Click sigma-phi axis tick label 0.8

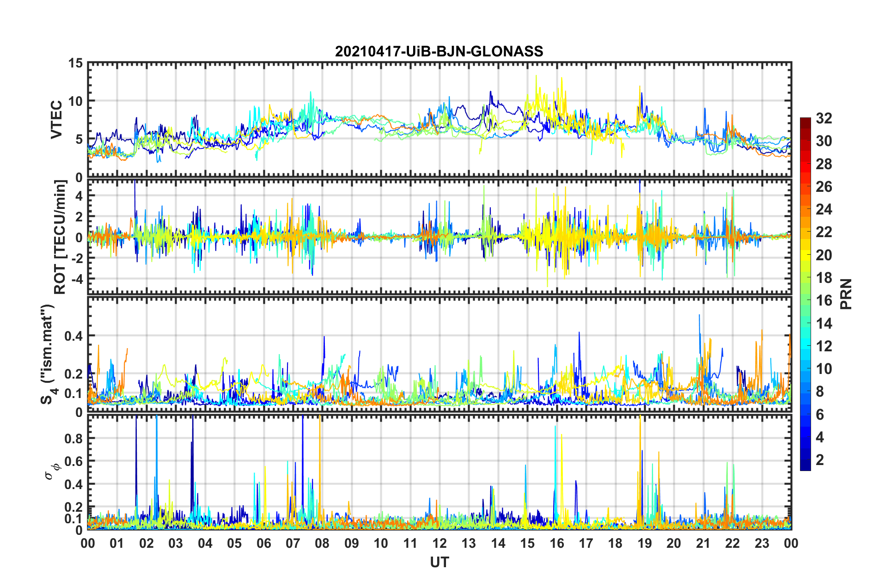click(x=73, y=439)
